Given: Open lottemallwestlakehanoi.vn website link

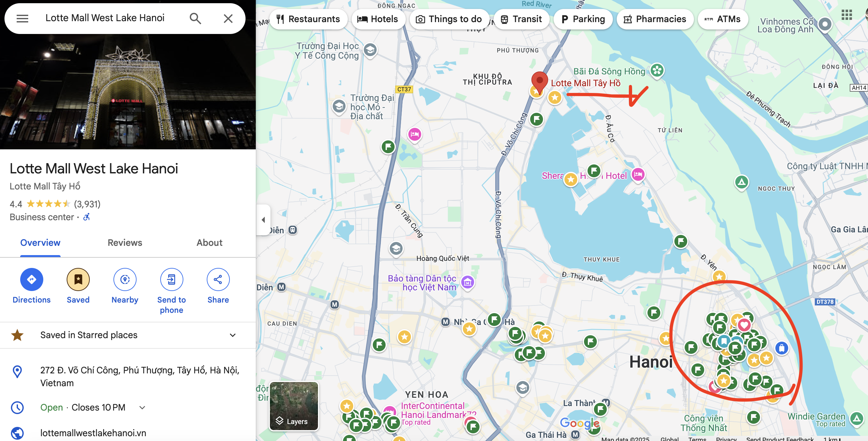Looking at the screenshot, I should tap(93, 433).
